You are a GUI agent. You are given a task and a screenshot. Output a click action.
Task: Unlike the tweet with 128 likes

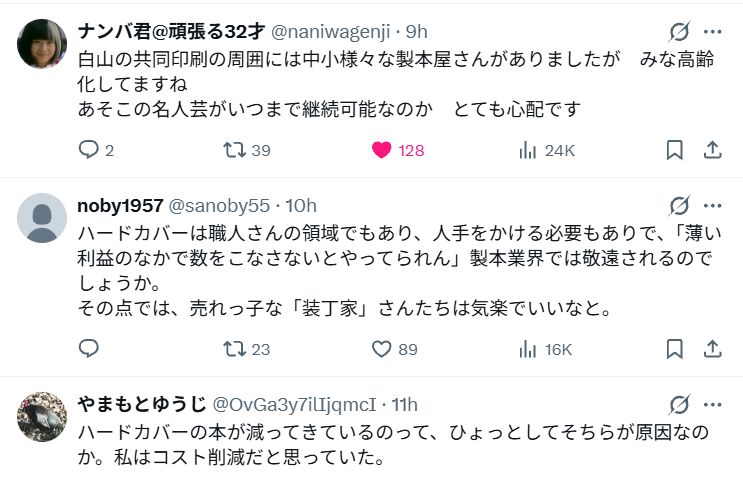[382, 150]
